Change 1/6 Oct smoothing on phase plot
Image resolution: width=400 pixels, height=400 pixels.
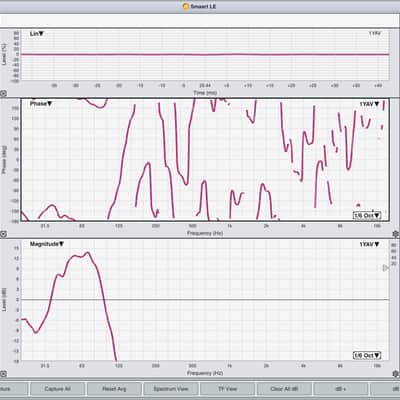[x=367, y=215]
